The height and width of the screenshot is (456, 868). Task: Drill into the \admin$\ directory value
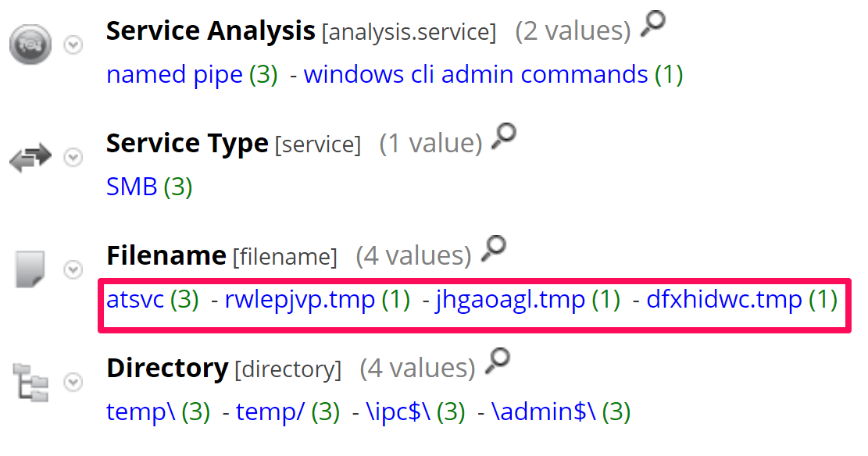point(544,411)
